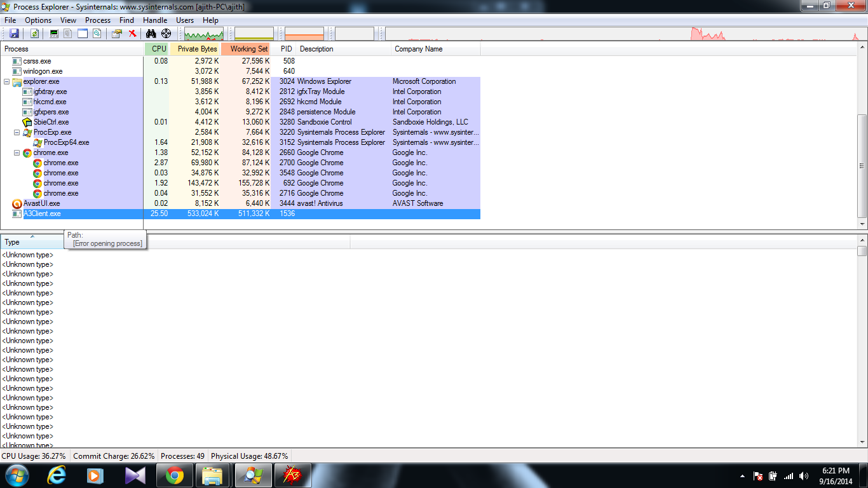Image resolution: width=868 pixels, height=488 pixels.
Task: Click the binoculars Find handle icon
Action: click(151, 34)
